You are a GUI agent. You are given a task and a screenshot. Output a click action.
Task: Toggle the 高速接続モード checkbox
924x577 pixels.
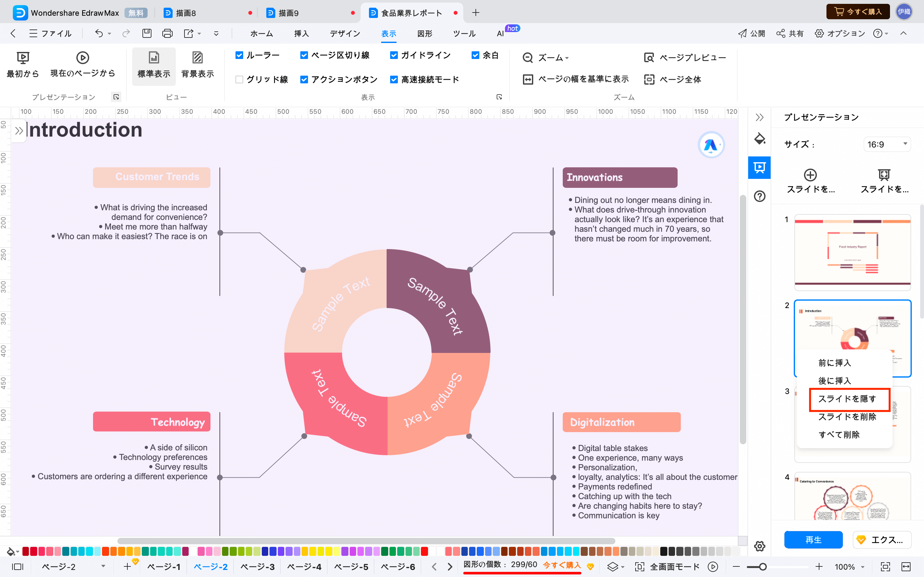tap(393, 79)
